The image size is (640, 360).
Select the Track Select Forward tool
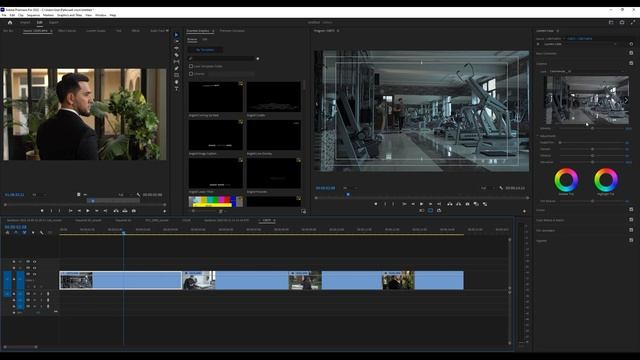(x=176, y=41)
